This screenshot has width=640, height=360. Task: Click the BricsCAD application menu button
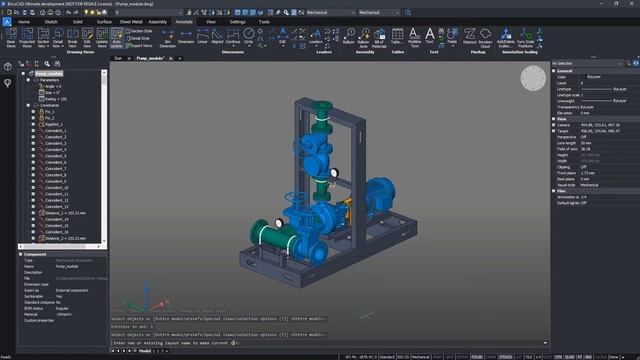pos(7,22)
